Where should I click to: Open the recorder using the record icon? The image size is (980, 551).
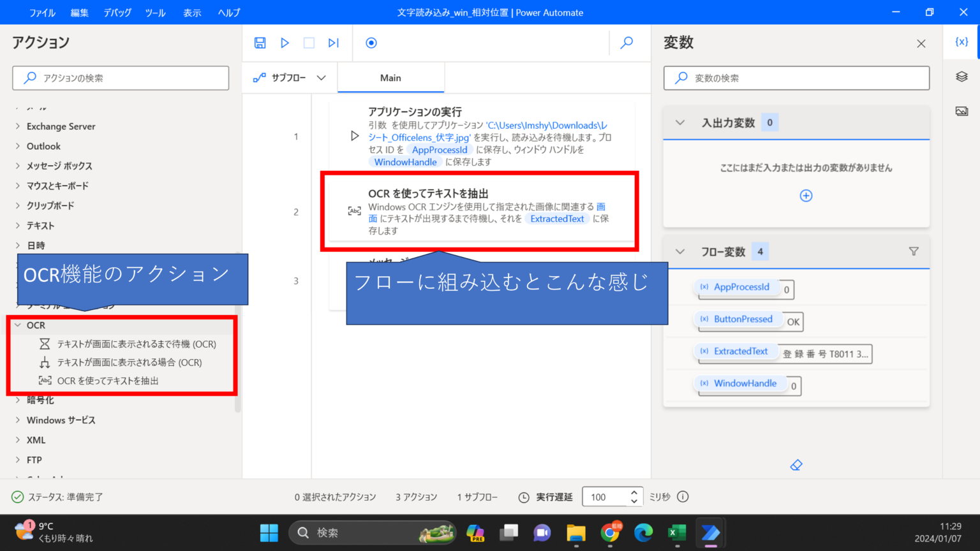pos(371,43)
